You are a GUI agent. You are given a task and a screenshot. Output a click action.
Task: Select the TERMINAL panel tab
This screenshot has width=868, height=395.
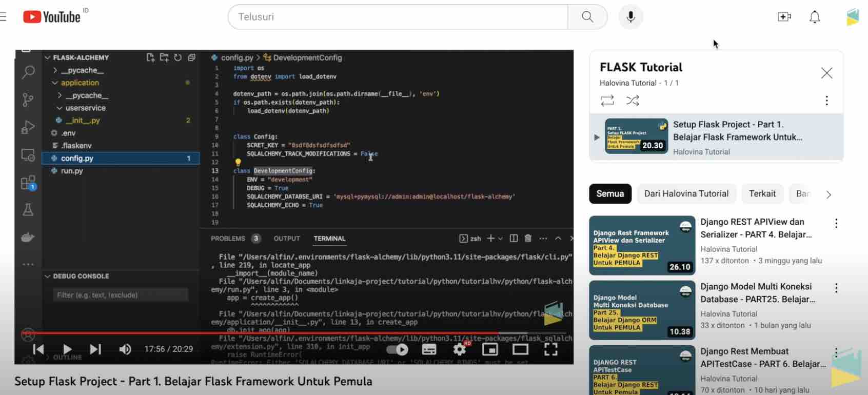point(329,239)
